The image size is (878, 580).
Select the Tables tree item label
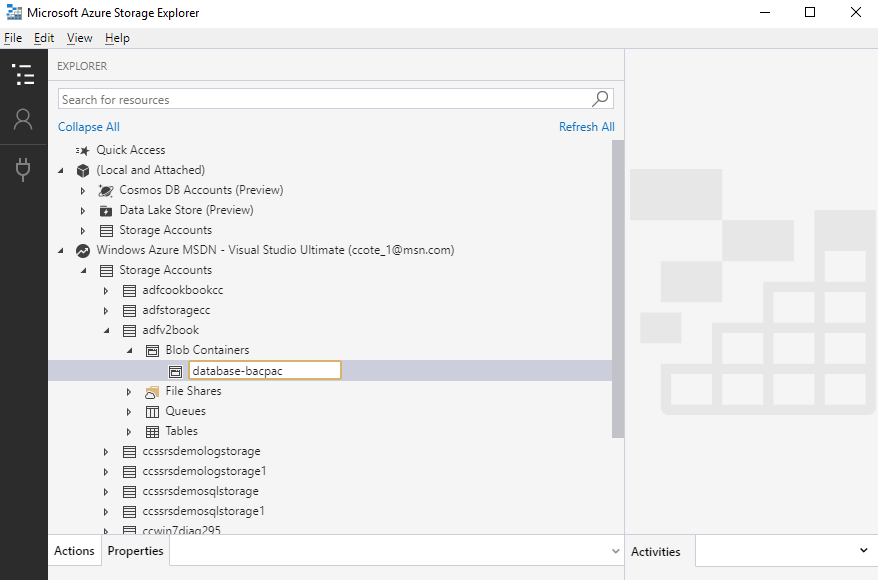(181, 431)
